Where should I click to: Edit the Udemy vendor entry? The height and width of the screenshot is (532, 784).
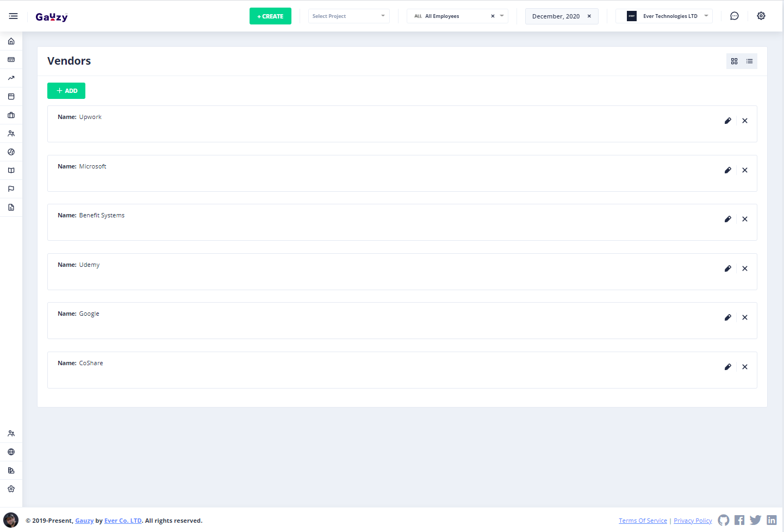coord(727,268)
